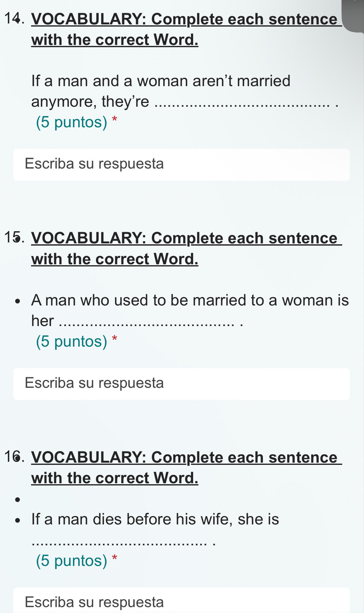
Task: Click the (5 puntos) label under question 15
Action: pos(71,341)
